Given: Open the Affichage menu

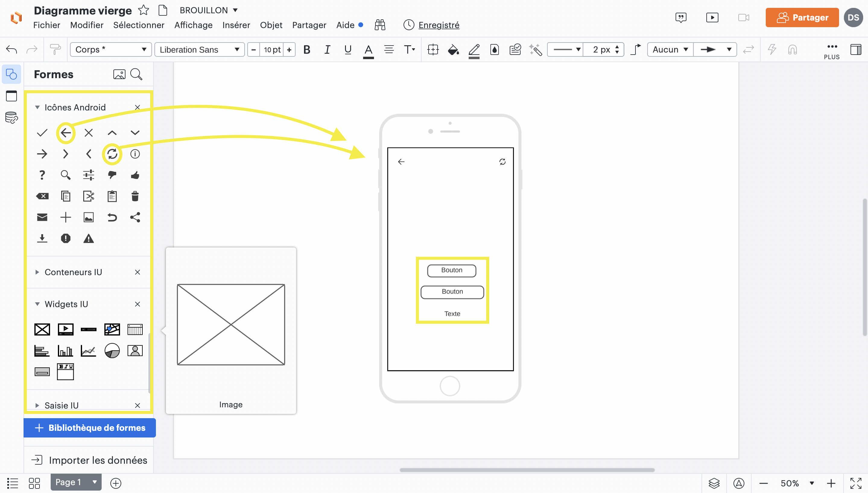Looking at the screenshot, I should click(193, 25).
